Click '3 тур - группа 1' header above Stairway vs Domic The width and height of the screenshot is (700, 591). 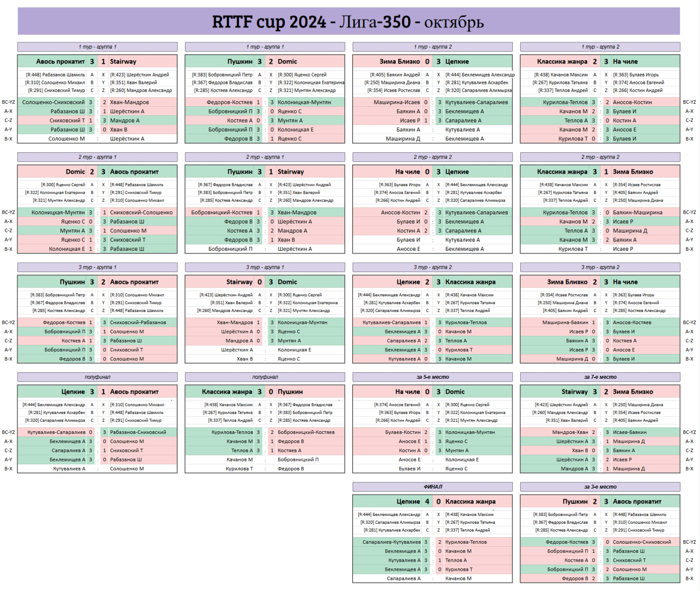pyautogui.click(x=265, y=267)
